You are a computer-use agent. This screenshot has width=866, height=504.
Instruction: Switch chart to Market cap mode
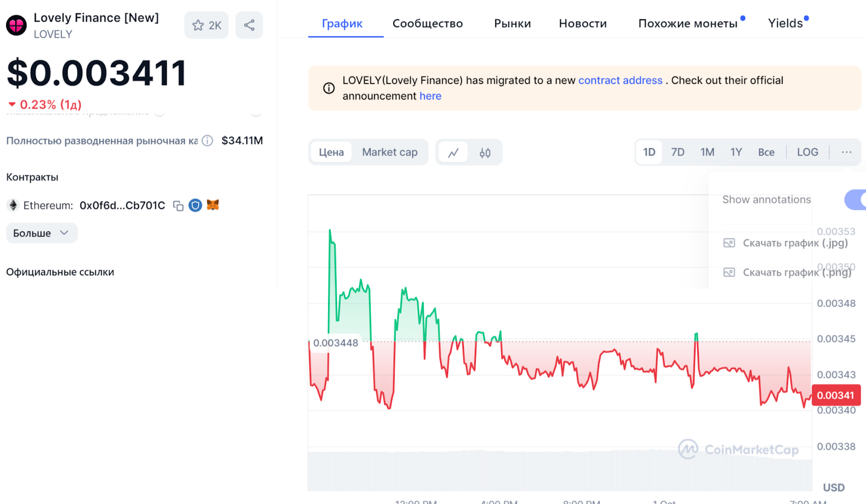390,152
